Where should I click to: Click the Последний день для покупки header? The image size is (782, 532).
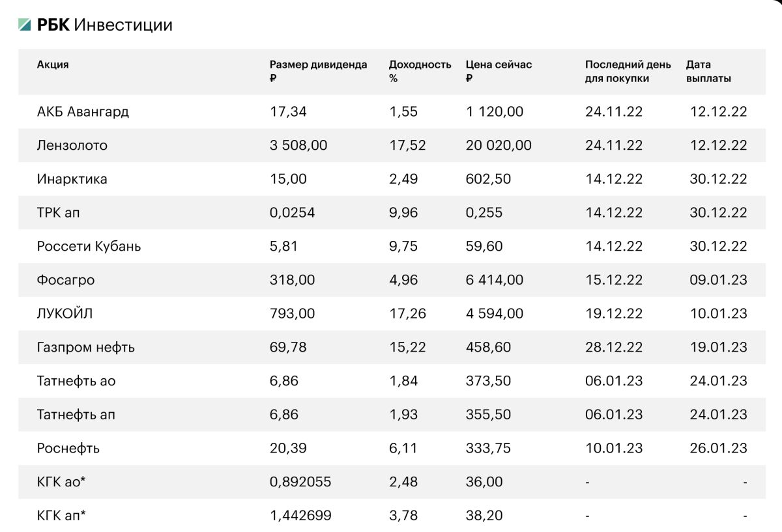click(x=628, y=71)
